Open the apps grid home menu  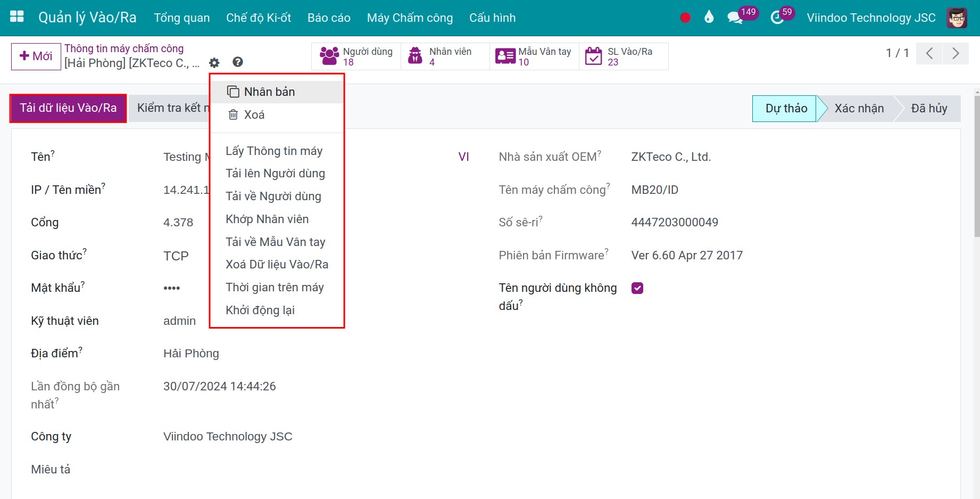tap(17, 17)
